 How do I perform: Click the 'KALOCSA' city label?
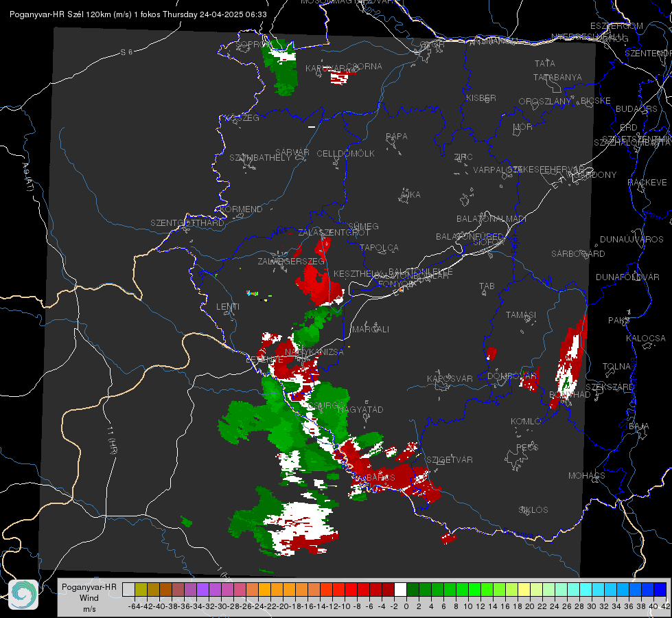(646, 339)
